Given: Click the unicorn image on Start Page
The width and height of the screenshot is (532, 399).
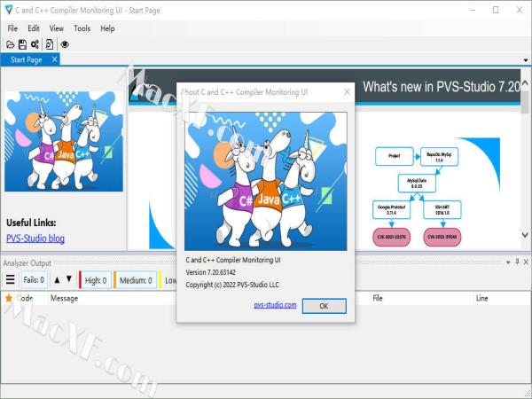Looking at the screenshot, I should click(64, 141).
